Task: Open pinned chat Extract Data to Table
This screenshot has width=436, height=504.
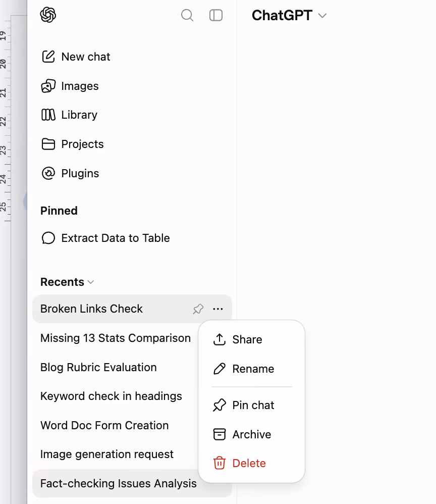Action: click(116, 238)
